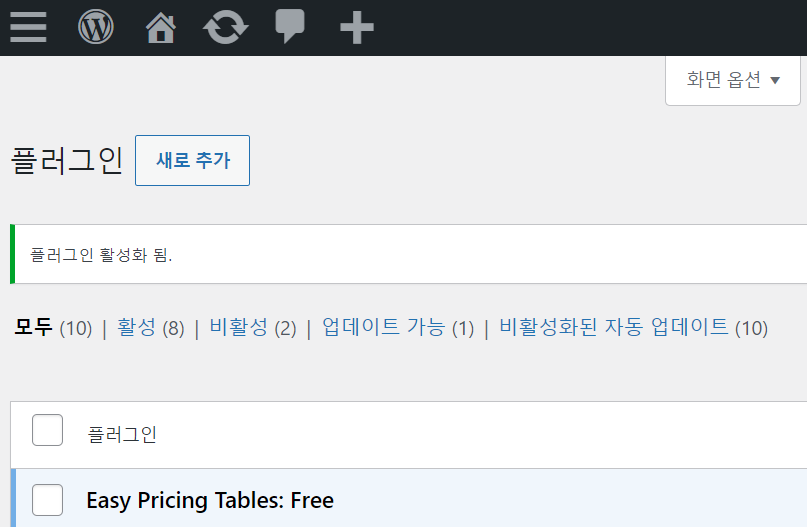807x527 pixels.
Task: Open 비활성화된 자동 업데이트 (10) filter
Action: (634, 327)
